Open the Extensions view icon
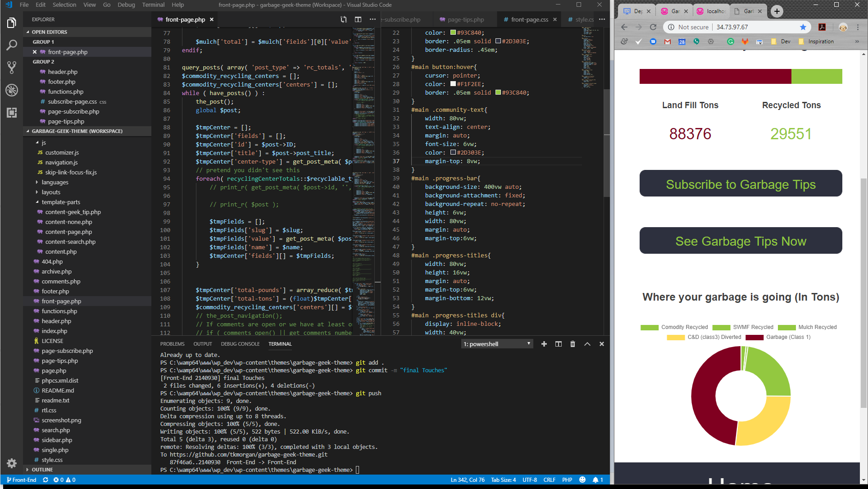 (12, 113)
